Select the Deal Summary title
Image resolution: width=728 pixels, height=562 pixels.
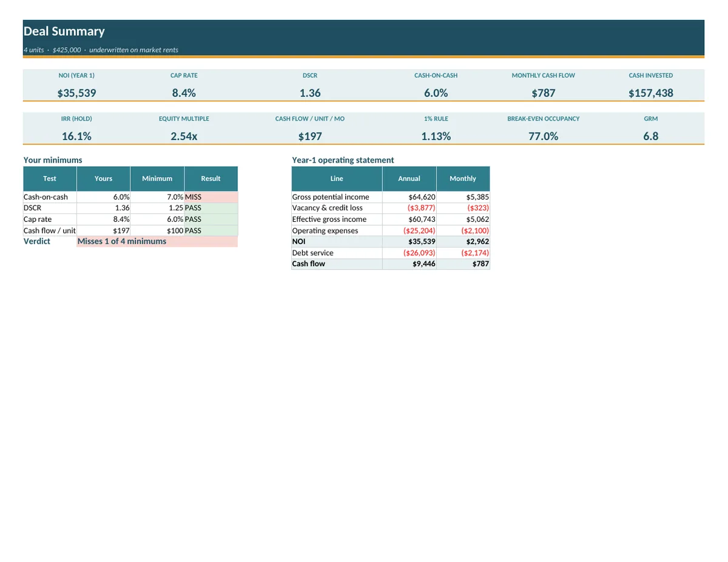click(64, 32)
